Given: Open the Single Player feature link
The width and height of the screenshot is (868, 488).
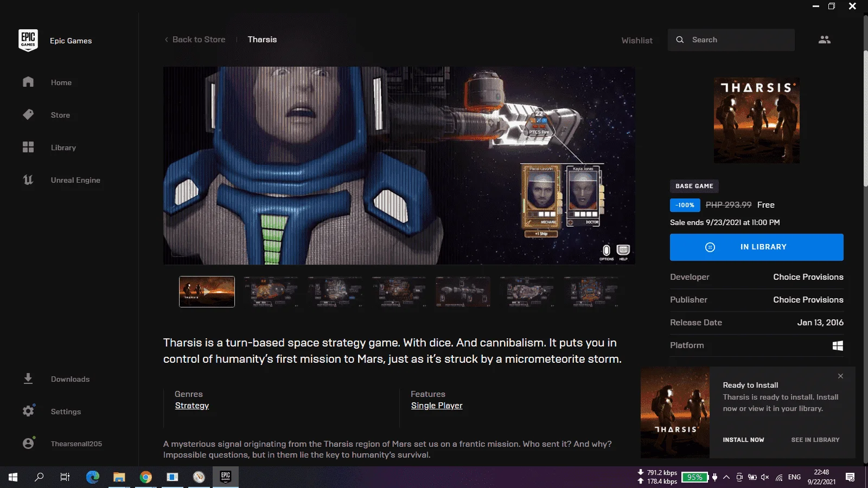Looking at the screenshot, I should click(437, 406).
